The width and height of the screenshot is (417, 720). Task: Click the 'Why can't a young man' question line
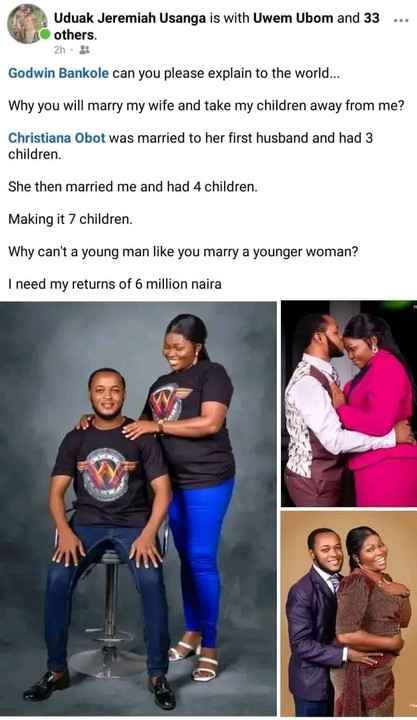(183, 252)
